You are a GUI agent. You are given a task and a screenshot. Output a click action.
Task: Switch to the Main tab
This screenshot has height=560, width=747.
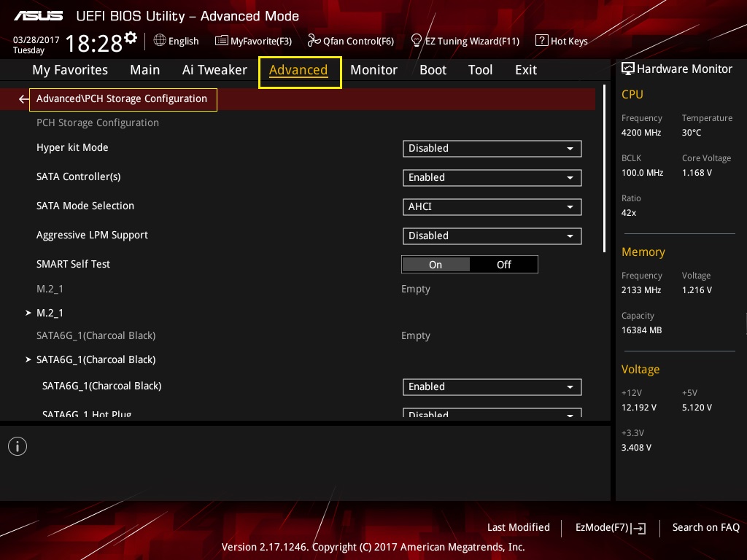click(145, 70)
